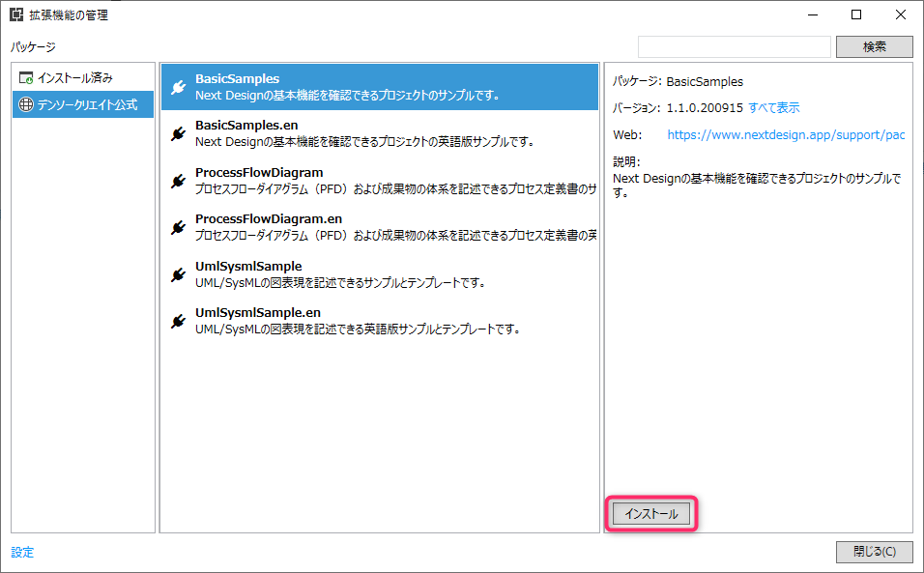The image size is (924, 573).
Task: Click the description under UmlSysmlSample.en
Action: [358, 329]
